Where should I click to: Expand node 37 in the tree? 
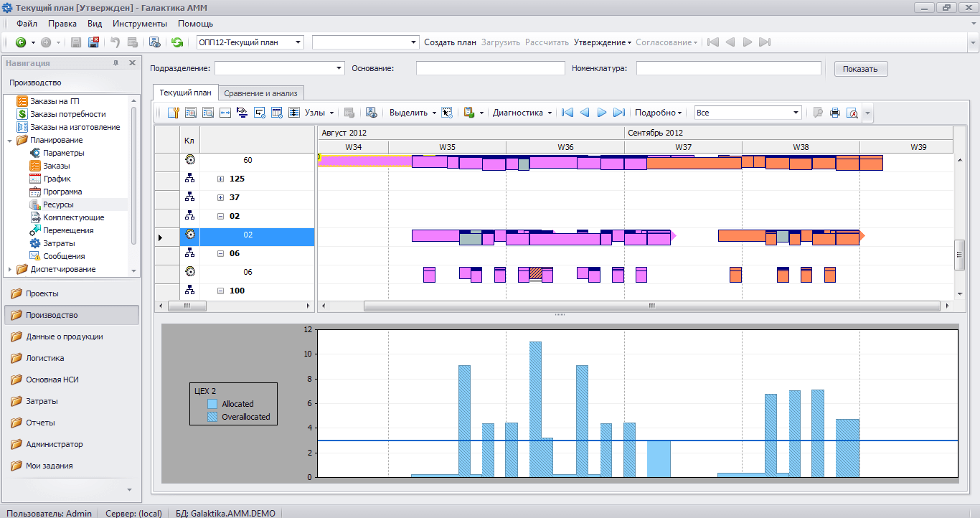pyautogui.click(x=221, y=197)
